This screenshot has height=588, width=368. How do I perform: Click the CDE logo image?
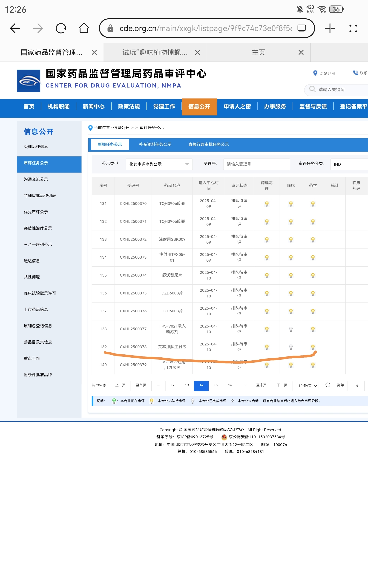click(x=29, y=81)
